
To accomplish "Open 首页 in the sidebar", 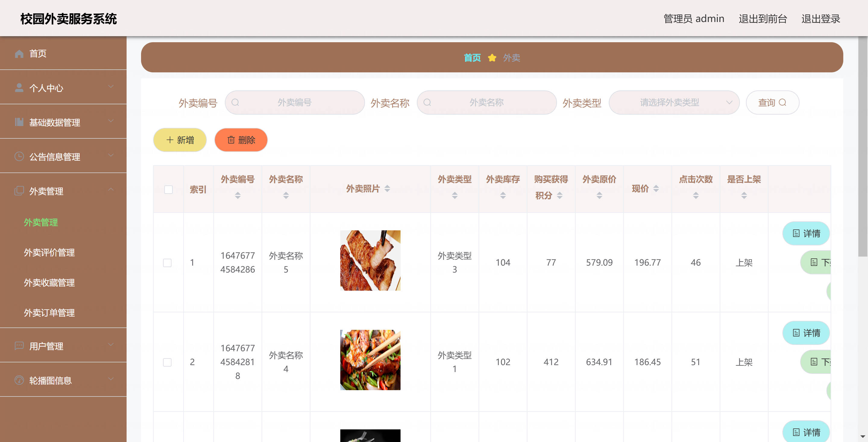I will [63, 53].
